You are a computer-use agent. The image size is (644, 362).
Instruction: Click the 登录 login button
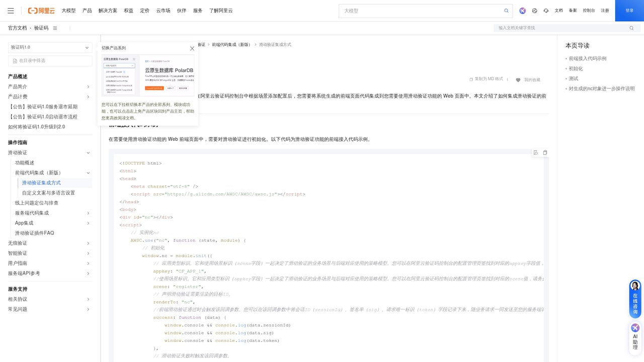[x=629, y=11]
